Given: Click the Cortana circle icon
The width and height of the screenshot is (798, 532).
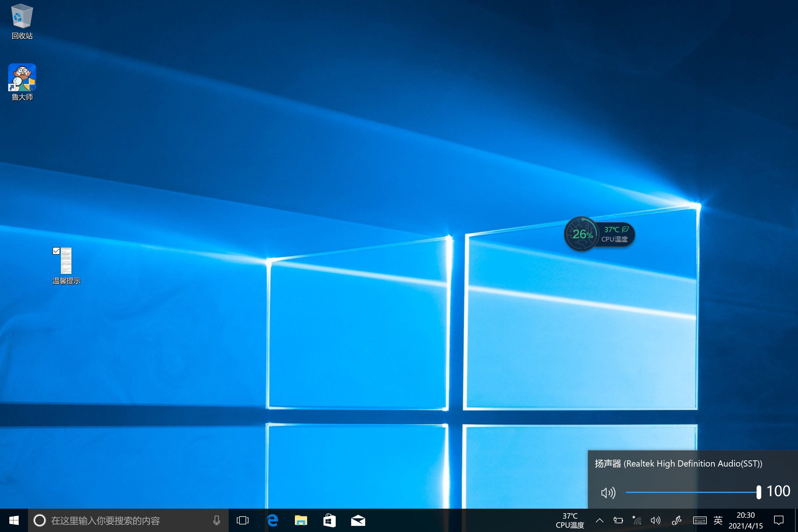Looking at the screenshot, I should 40,520.
